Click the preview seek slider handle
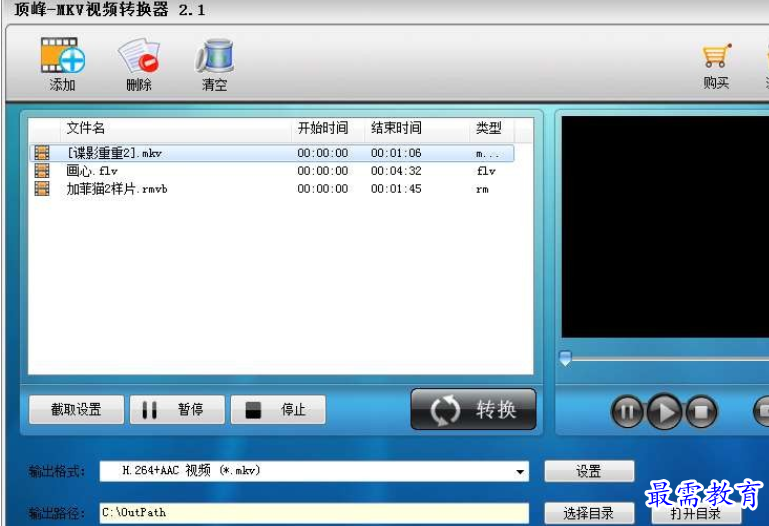Image resolution: width=769 pixels, height=526 pixels. (565, 358)
